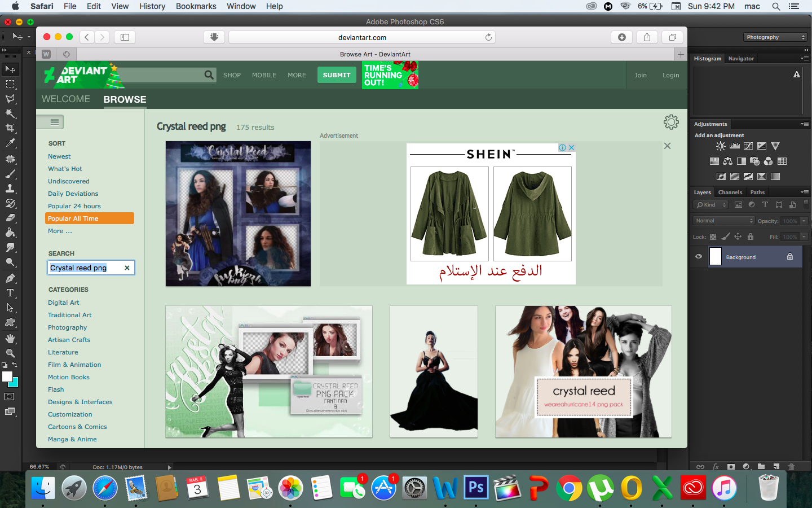The height and width of the screenshot is (508, 812).
Task: Select the Type tool
Action: tap(10, 293)
